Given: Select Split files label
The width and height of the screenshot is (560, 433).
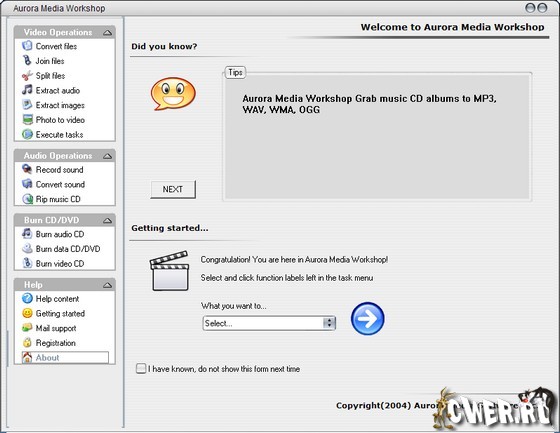Looking at the screenshot, I should (50, 76).
